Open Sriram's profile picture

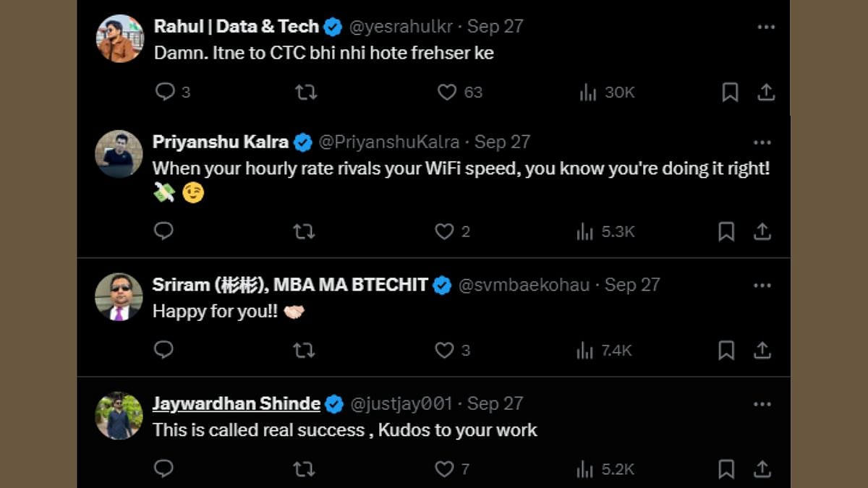119,296
